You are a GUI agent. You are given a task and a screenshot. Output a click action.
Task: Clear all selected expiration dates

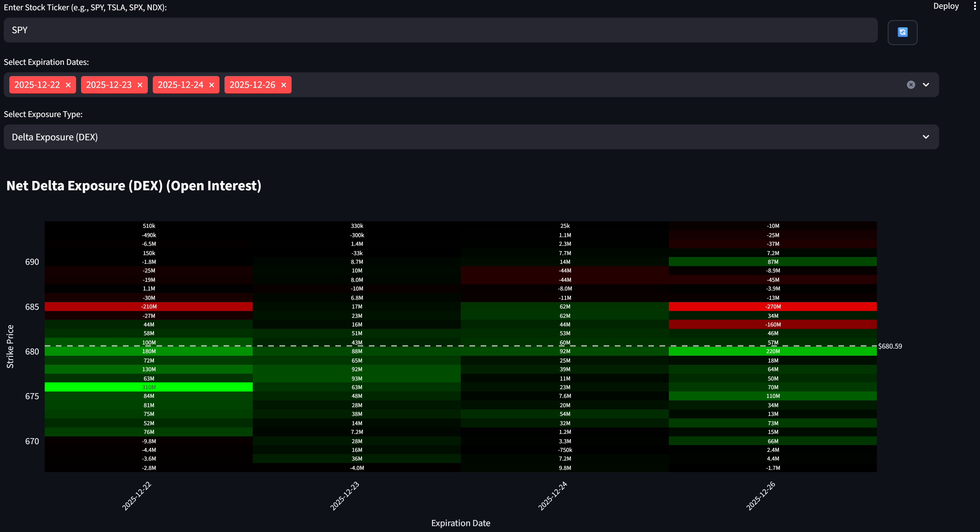[x=910, y=85]
